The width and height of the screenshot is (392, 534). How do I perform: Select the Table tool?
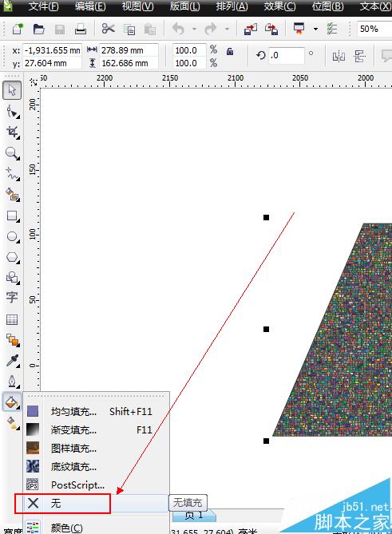(12, 319)
